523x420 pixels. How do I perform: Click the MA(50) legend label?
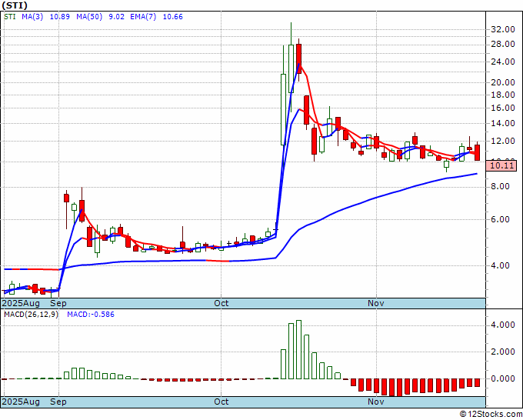point(89,17)
